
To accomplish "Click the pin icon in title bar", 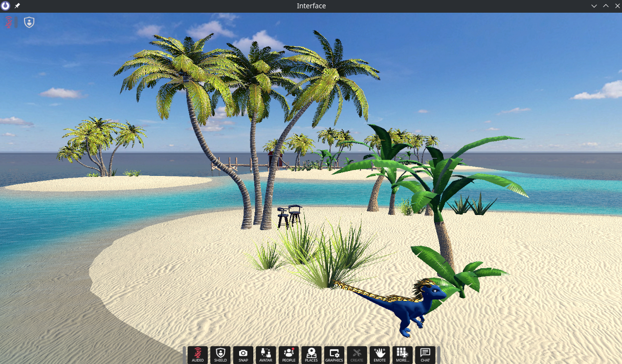I will 17,6.
